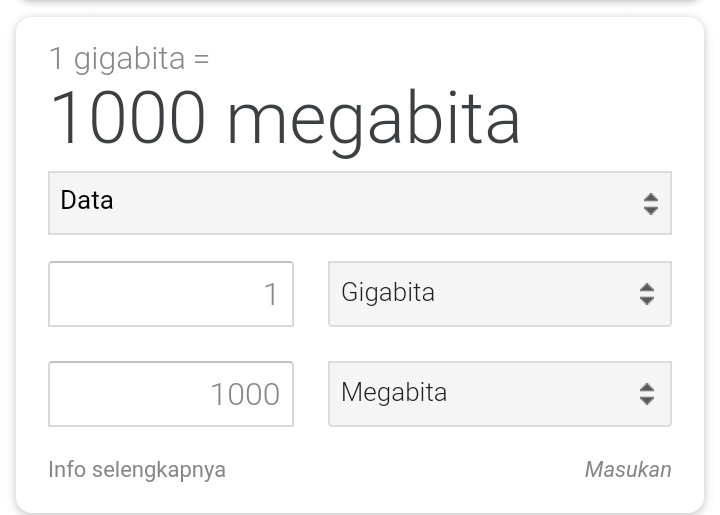
Task: Click the word "megabita" in the large result
Action: click(x=374, y=120)
